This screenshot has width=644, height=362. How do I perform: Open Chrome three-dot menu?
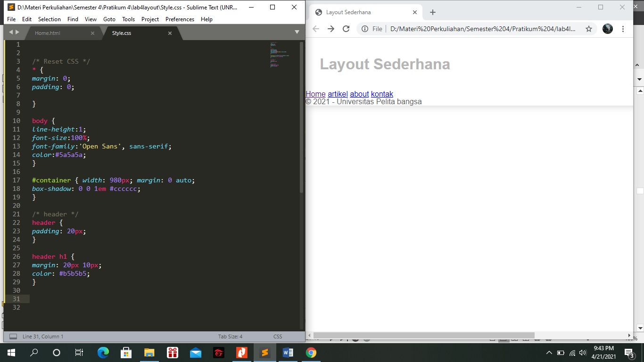point(623,29)
